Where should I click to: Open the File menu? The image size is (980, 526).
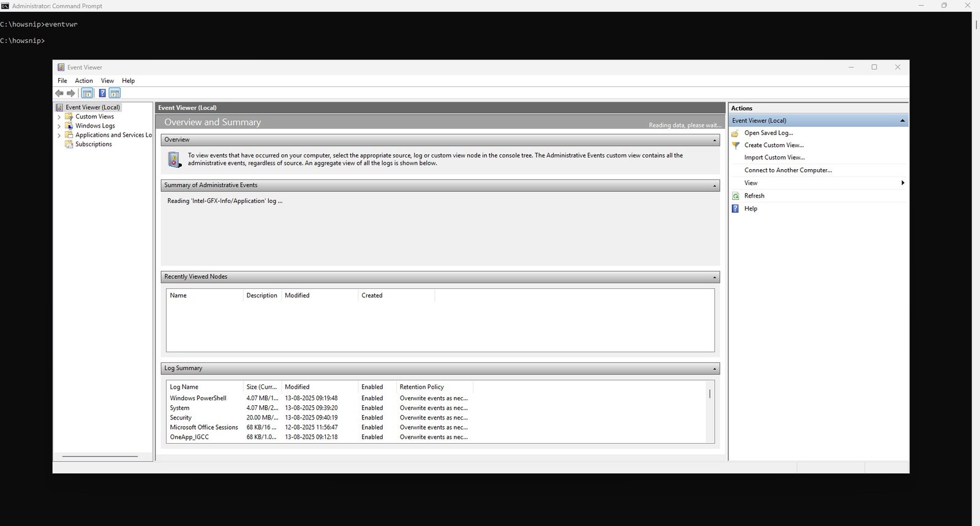(x=62, y=81)
